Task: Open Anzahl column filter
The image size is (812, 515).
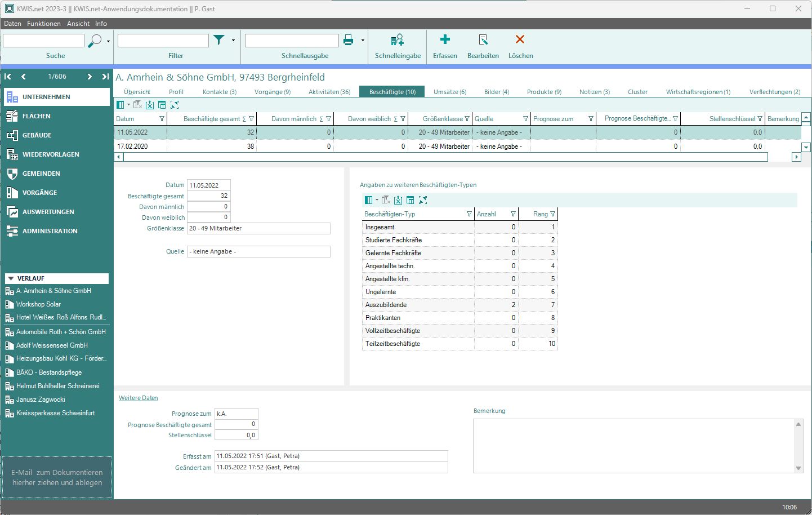Action: click(x=513, y=214)
